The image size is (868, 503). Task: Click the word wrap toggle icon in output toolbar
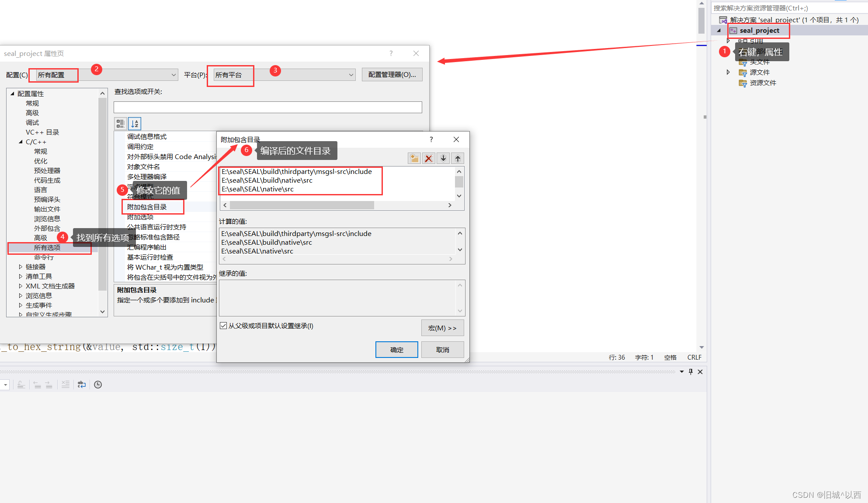click(x=82, y=385)
